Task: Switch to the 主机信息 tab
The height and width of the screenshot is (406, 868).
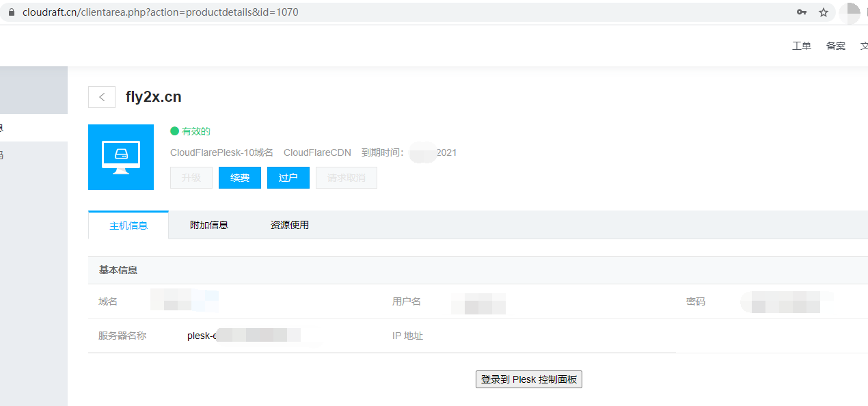Action: (128, 225)
